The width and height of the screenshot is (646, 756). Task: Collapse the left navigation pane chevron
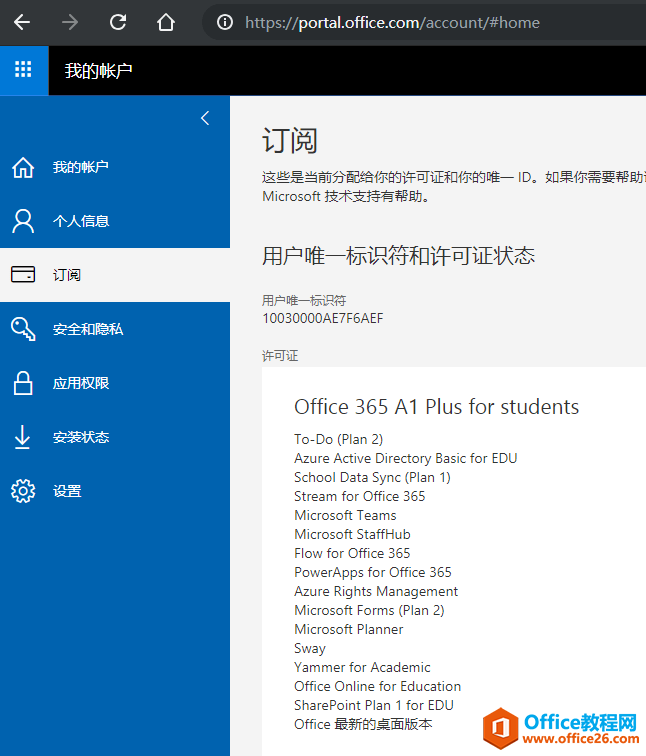click(205, 118)
